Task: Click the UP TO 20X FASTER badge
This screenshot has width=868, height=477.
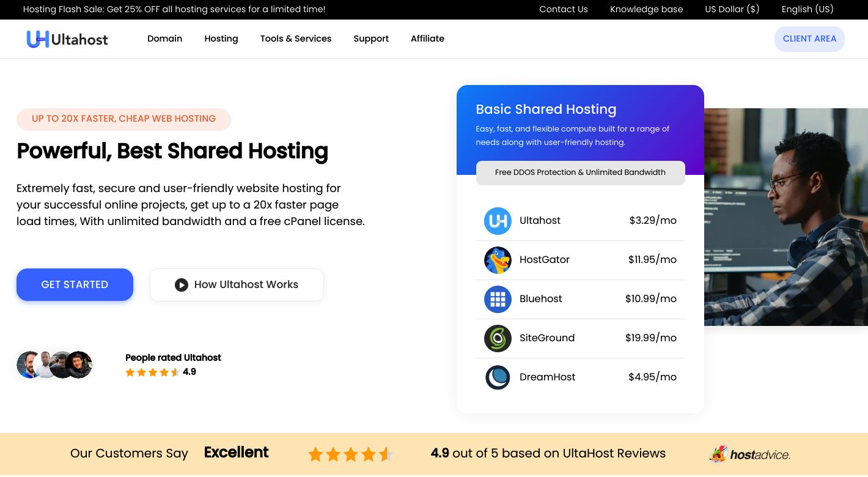Action: tap(123, 119)
